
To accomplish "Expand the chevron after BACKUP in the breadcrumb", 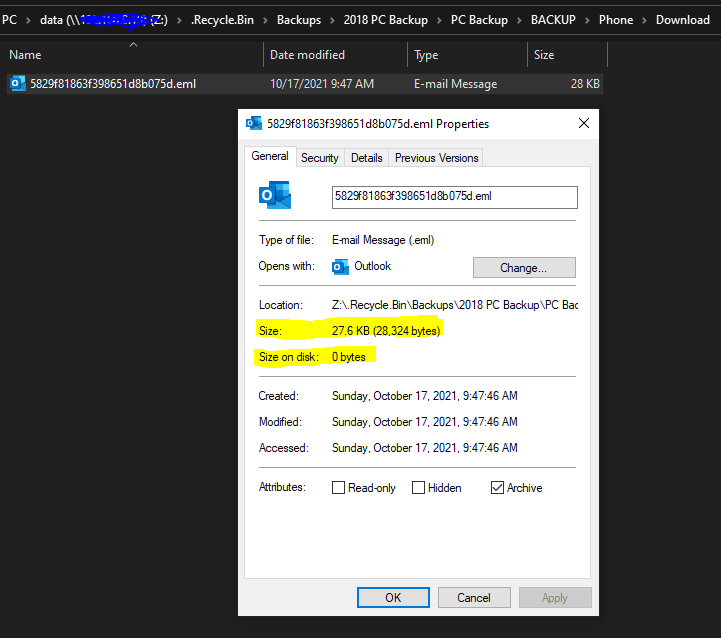I will [x=587, y=20].
